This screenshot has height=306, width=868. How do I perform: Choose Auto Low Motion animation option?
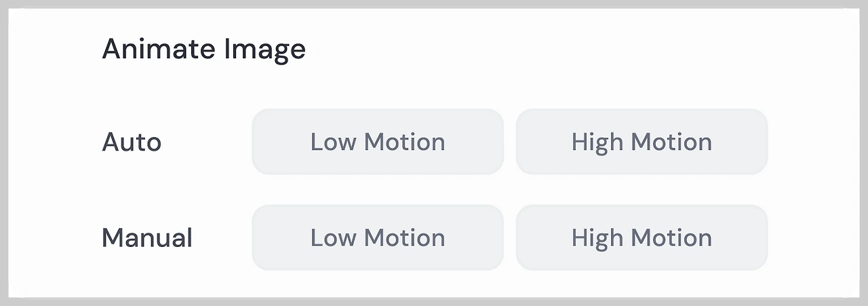tap(378, 142)
